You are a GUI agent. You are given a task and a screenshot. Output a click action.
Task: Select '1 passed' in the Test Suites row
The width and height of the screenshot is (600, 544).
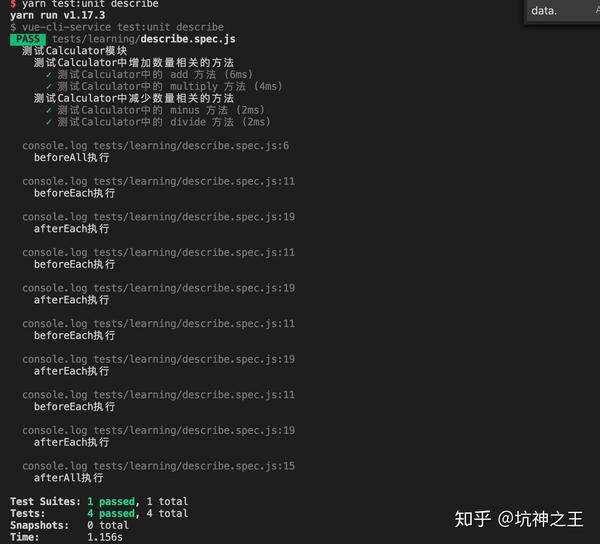pos(111,502)
